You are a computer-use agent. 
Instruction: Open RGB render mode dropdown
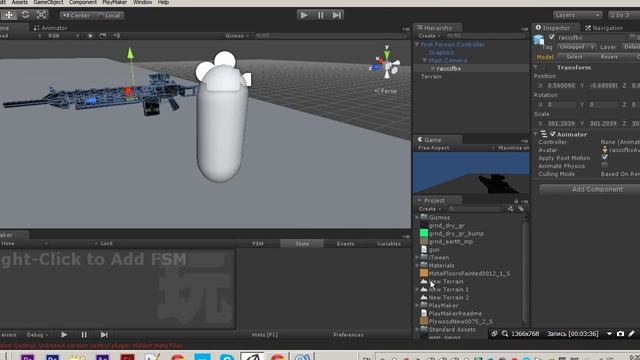[62, 36]
